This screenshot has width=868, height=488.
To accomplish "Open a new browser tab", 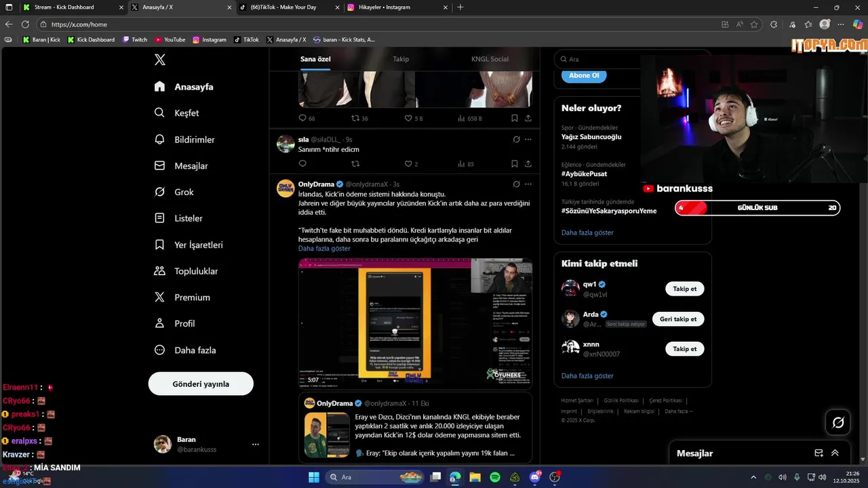I will tap(460, 7).
